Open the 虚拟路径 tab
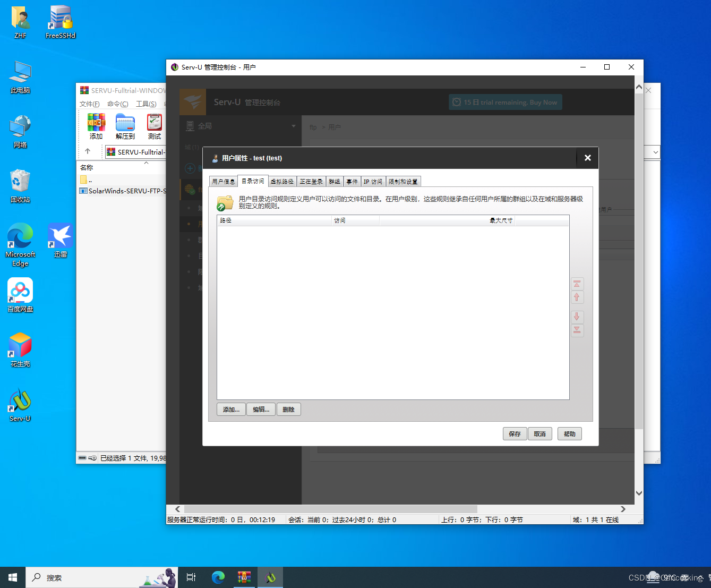 coord(282,182)
